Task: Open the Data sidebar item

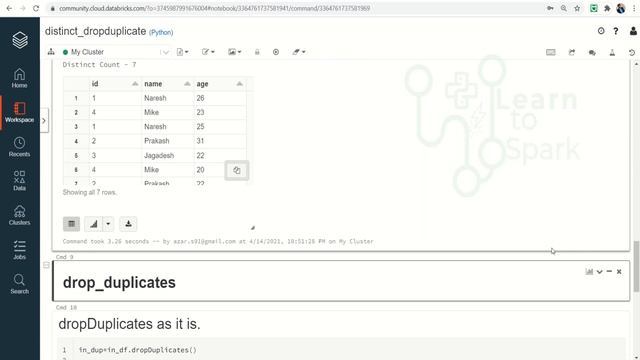Action: (19, 181)
